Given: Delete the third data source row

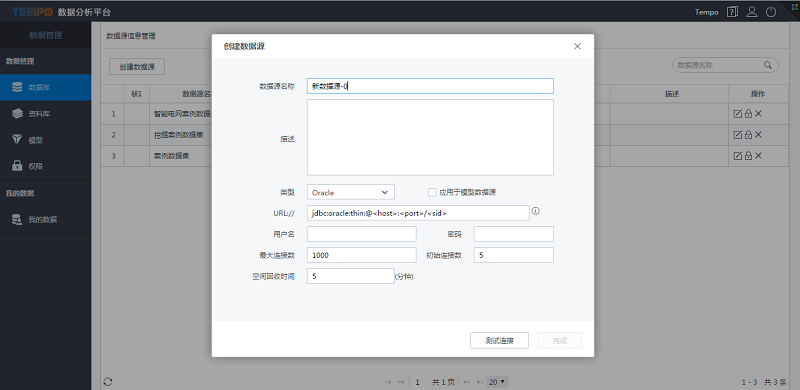Looking at the screenshot, I should tap(758, 156).
